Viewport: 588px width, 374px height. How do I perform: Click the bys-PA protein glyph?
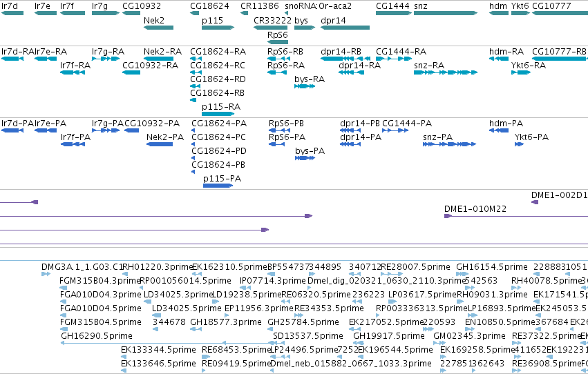(x=305, y=158)
